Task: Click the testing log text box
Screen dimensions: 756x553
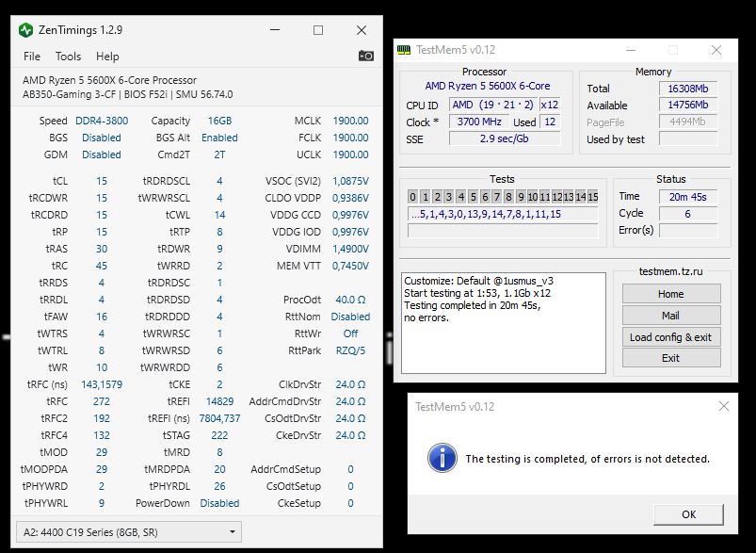Action: click(504, 323)
